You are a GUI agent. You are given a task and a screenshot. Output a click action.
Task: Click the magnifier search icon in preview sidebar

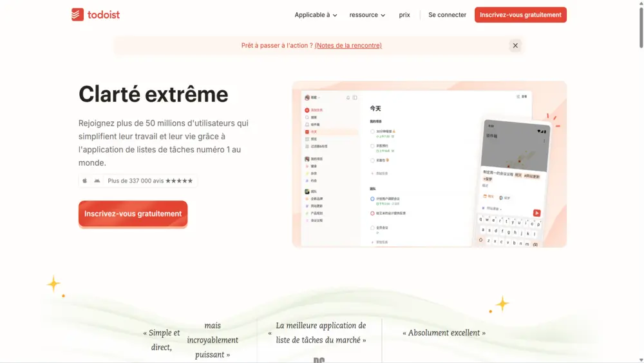tap(307, 117)
